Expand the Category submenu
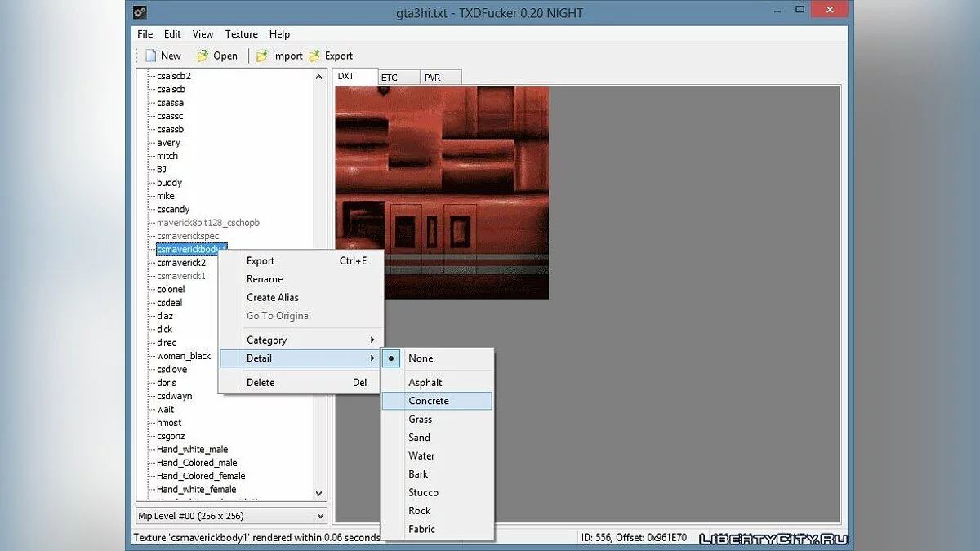980x551 pixels. 372,340
